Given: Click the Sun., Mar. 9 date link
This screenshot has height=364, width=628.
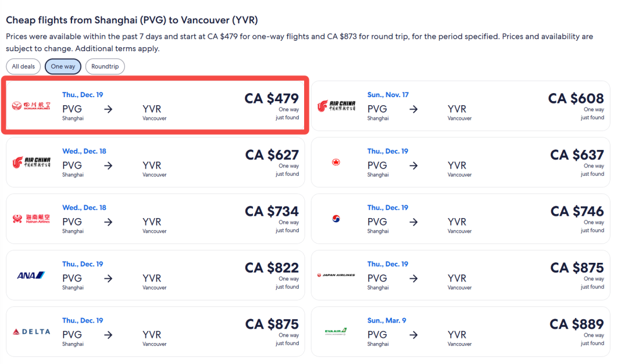Looking at the screenshot, I should click(x=387, y=321).
